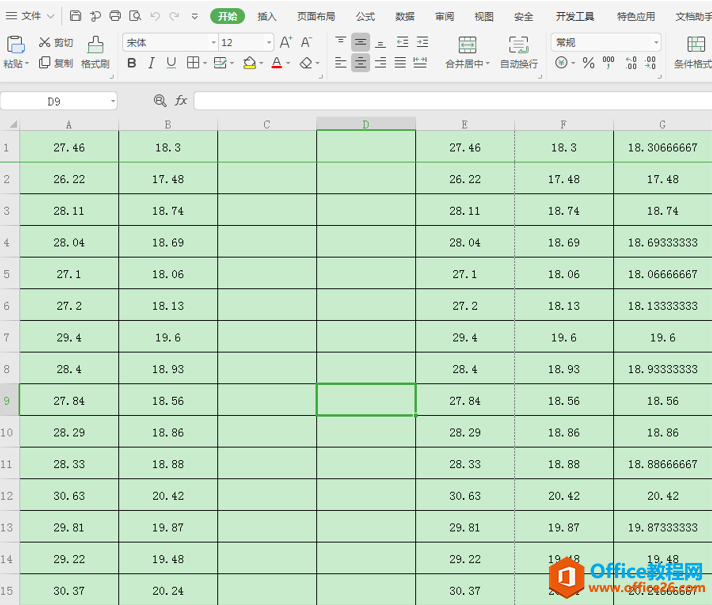Switch to 审阅 Review tab
The width and height of the screenshot is (712, 605).
(445, 17)
